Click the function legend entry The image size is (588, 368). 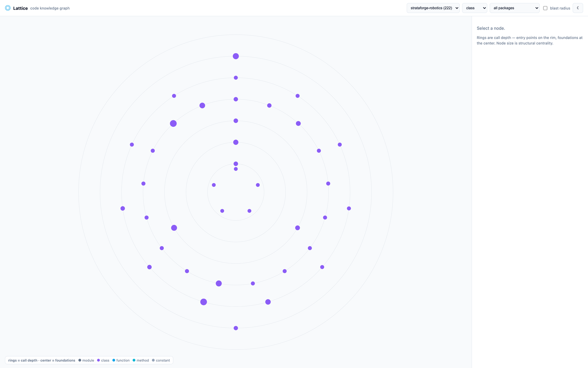click(x=121, y=360)
